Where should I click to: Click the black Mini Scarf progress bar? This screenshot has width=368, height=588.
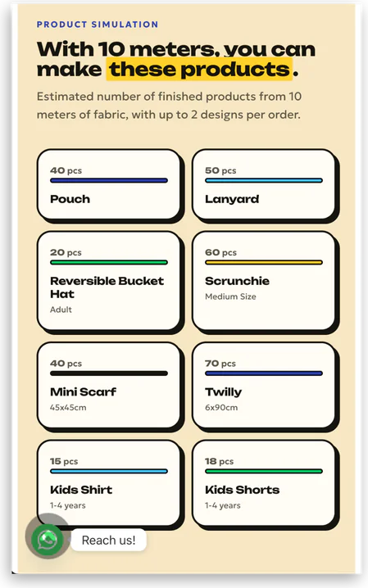(x=109, y=373)
